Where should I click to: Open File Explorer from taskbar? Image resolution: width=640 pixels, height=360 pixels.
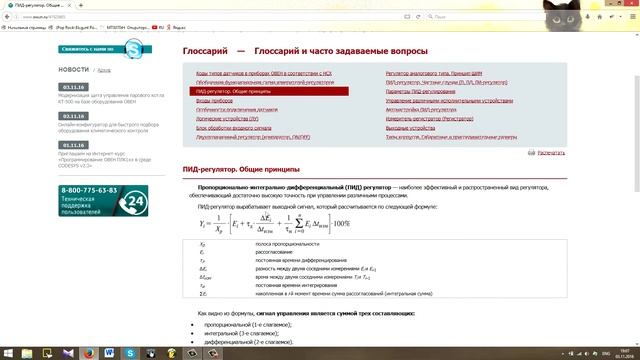pos(27,353)
